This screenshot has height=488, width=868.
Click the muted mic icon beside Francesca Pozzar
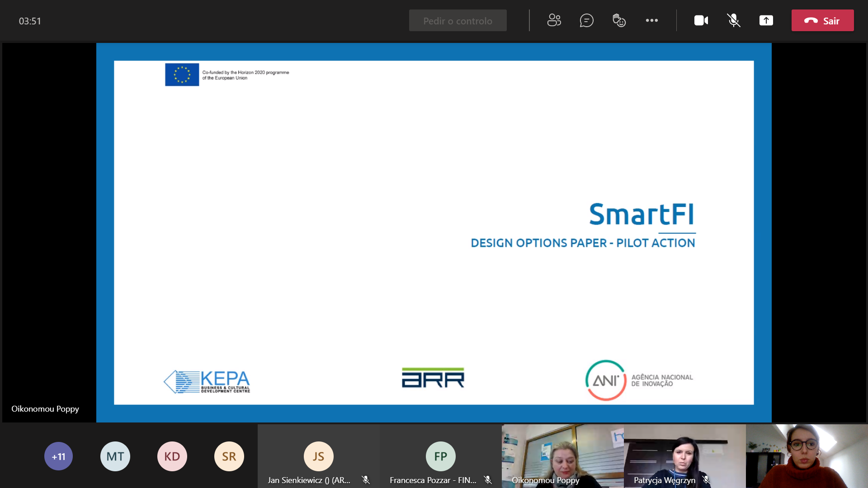point(488,480)
